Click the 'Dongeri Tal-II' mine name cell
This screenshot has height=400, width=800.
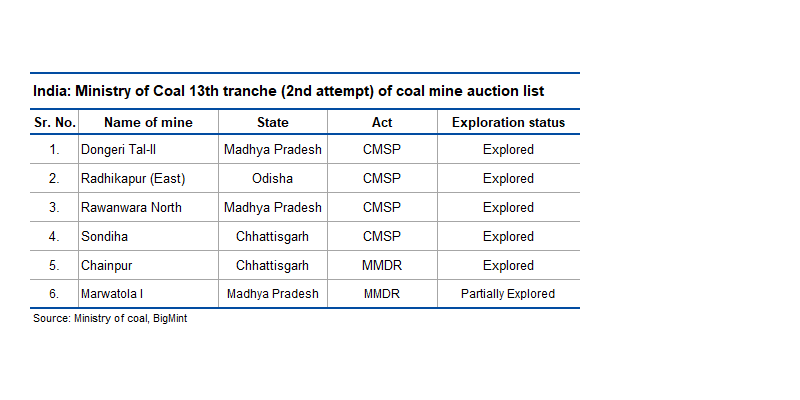(118, 150)
